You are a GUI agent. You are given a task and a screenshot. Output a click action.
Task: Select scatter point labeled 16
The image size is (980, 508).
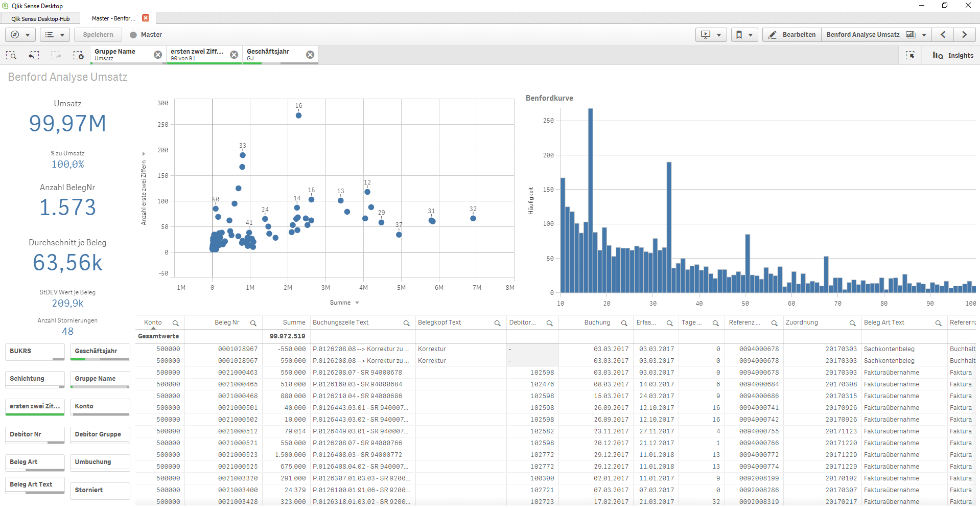298,116
